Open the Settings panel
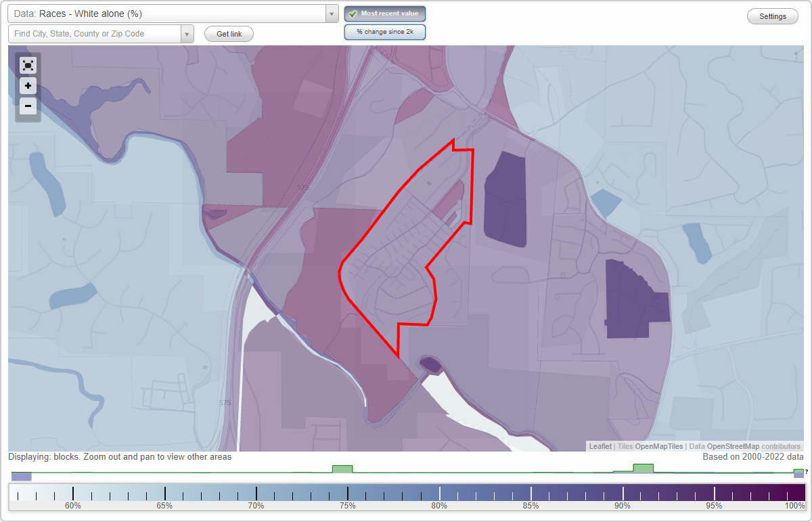 [x=772, y=16]
